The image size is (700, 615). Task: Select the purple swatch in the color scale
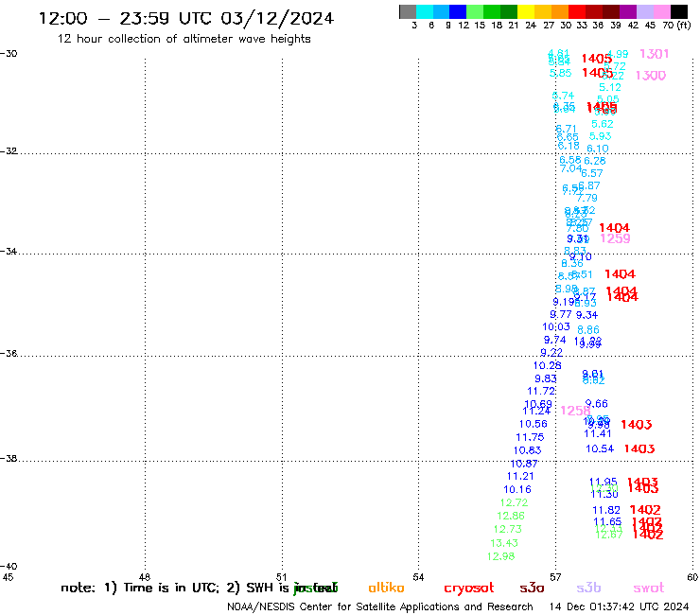click(x=628, y=11)
